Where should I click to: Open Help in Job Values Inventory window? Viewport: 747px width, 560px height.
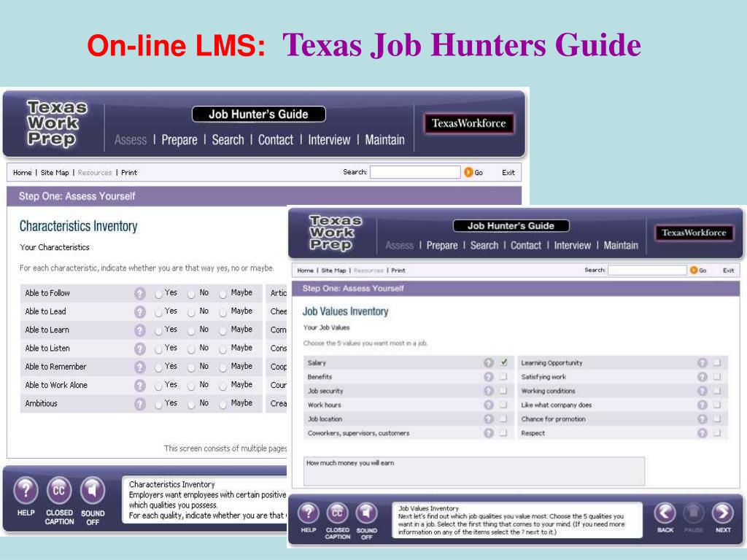coord(309,513)
